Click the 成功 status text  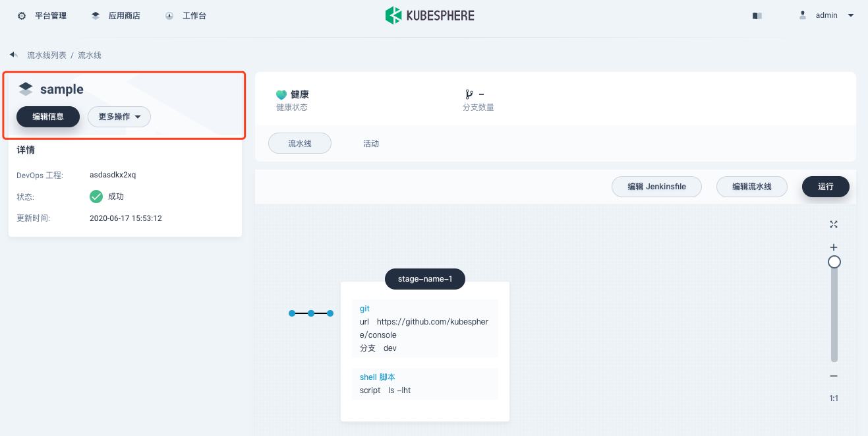pyautogui.click(x=116, y=197)
